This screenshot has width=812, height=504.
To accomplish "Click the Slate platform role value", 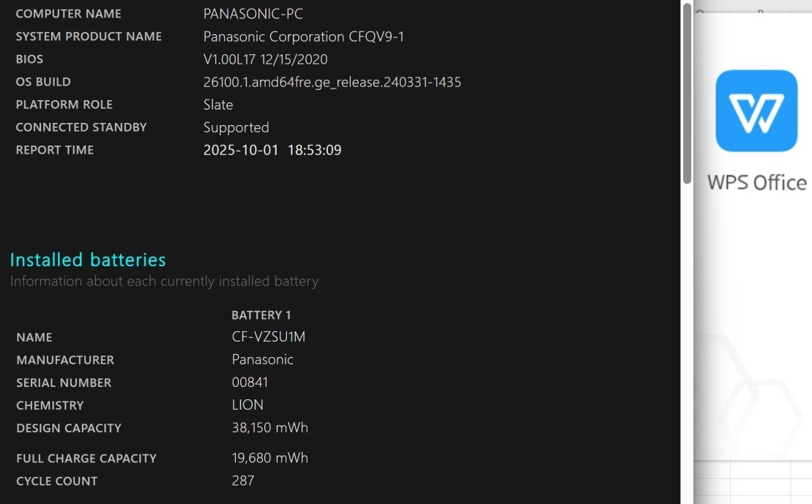I will pyautogui.click(x=218, y=105).
